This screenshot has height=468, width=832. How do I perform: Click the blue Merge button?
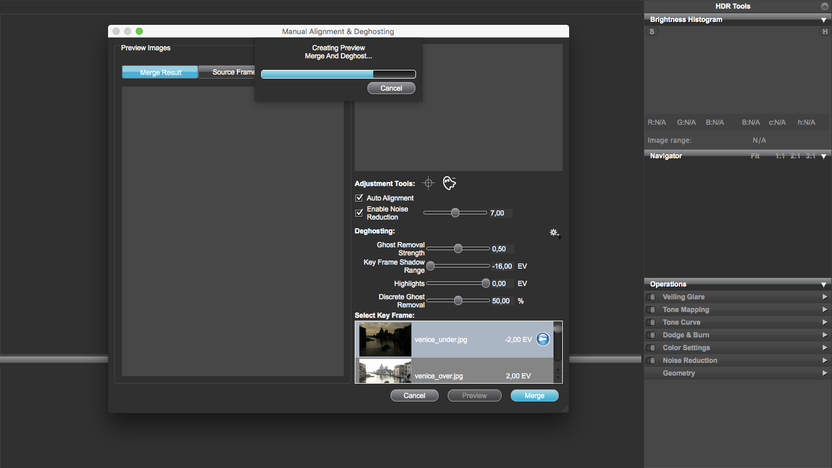(x=534, y=396)
